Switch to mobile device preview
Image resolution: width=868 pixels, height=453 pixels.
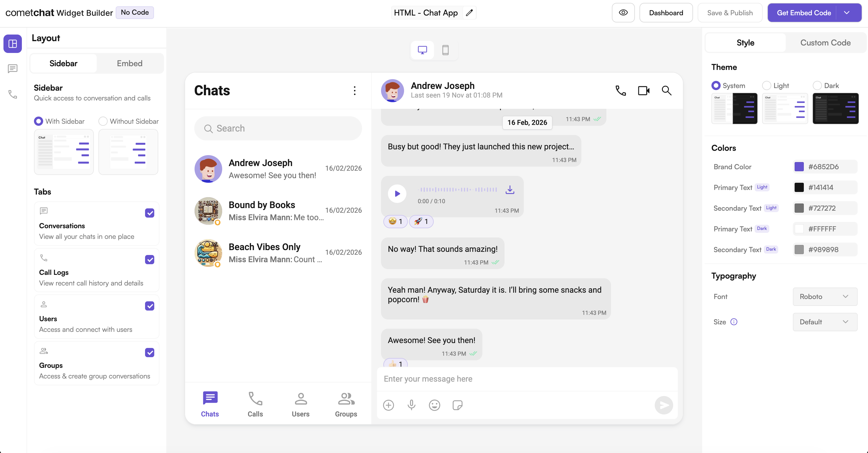click(x=445, y=50)
